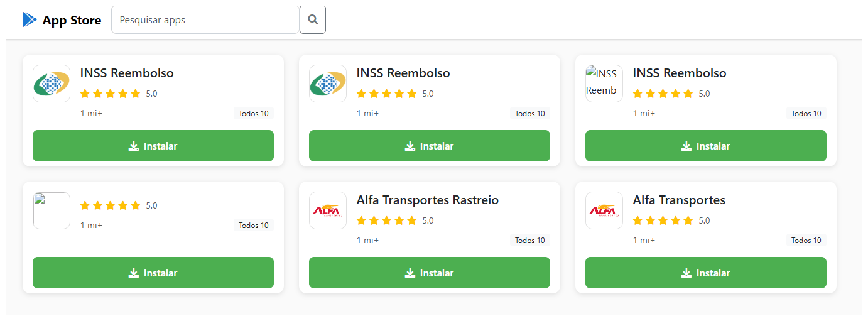Click the magnifying glass search button
868x321 pixels.
(313, 20)
